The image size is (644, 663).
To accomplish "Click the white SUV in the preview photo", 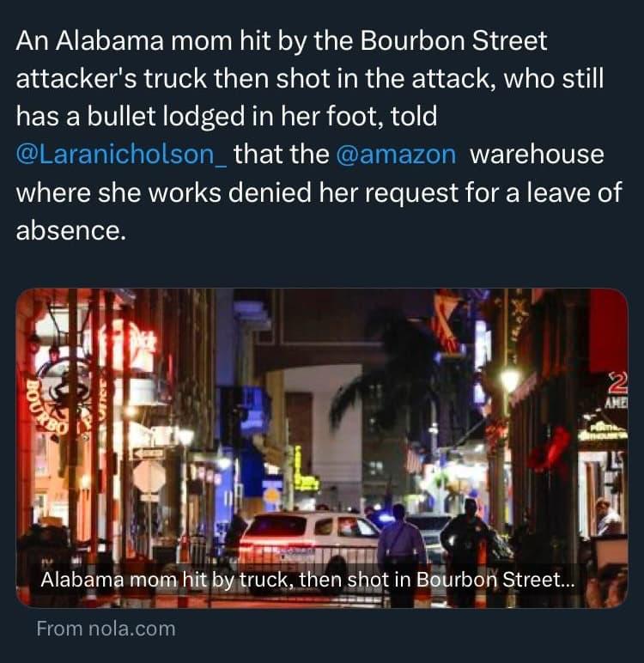I will [310, 537].
